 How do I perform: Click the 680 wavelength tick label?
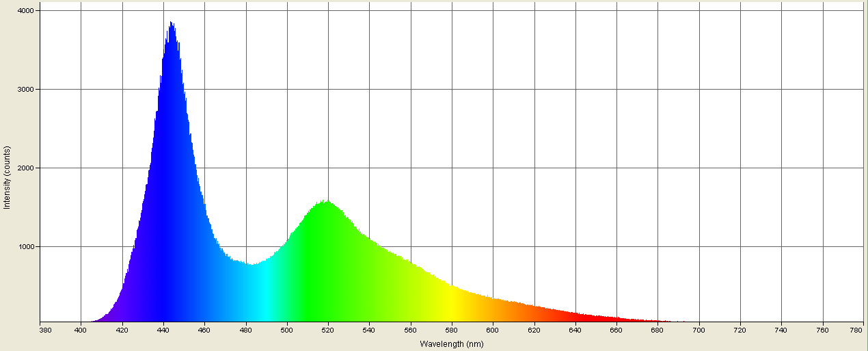pos(657,330)
